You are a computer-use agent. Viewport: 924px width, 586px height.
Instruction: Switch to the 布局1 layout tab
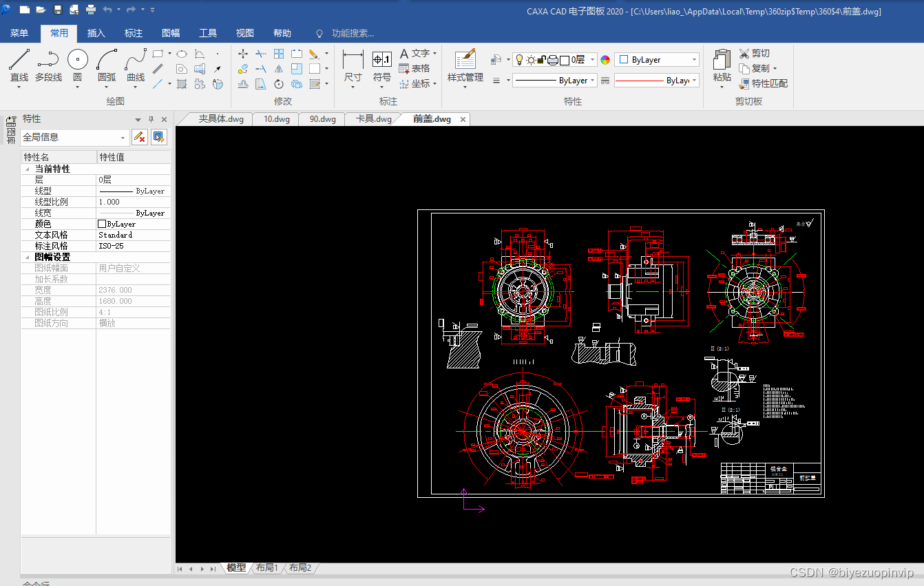267,568
